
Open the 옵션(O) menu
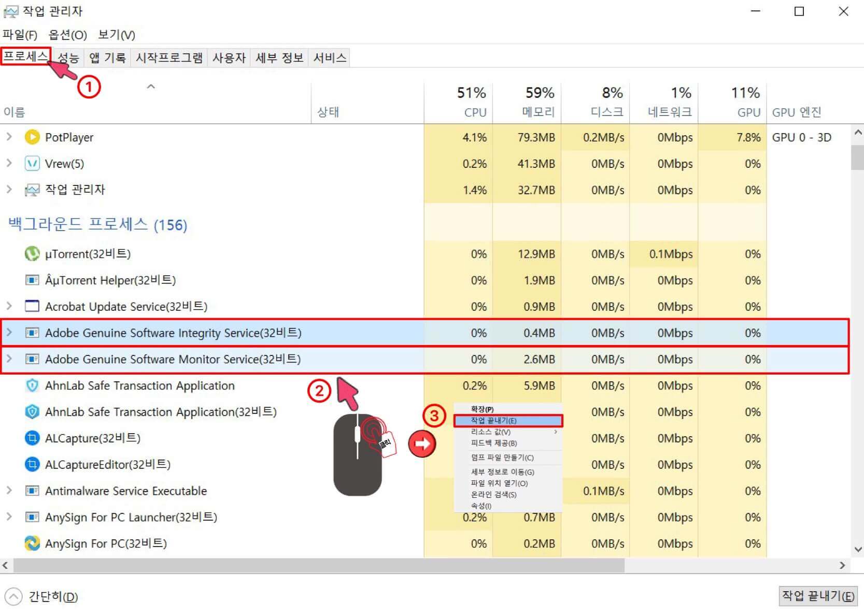click(x=67, y=35)
